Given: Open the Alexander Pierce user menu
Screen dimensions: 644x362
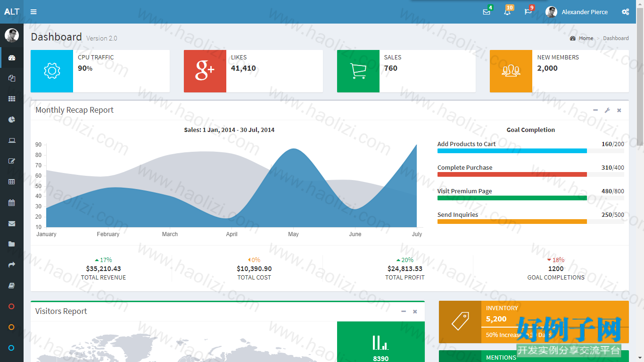Looking at the screenshot, I should point(577,12).
